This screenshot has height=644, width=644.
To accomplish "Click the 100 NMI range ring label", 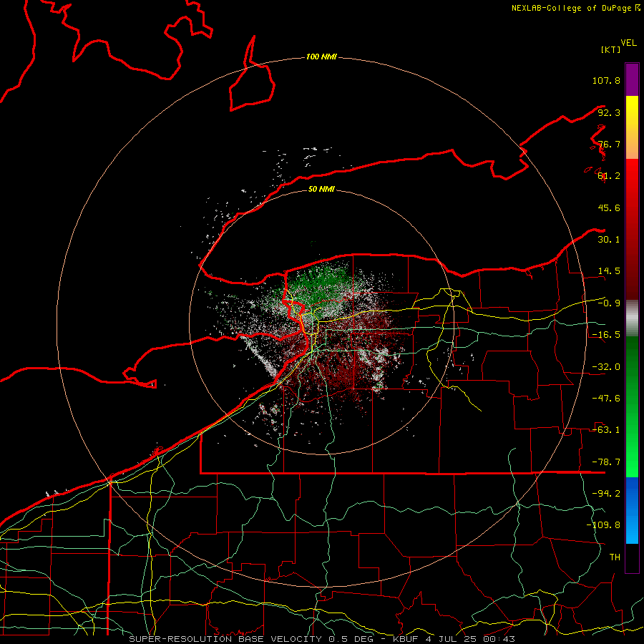I will (321, 57).
